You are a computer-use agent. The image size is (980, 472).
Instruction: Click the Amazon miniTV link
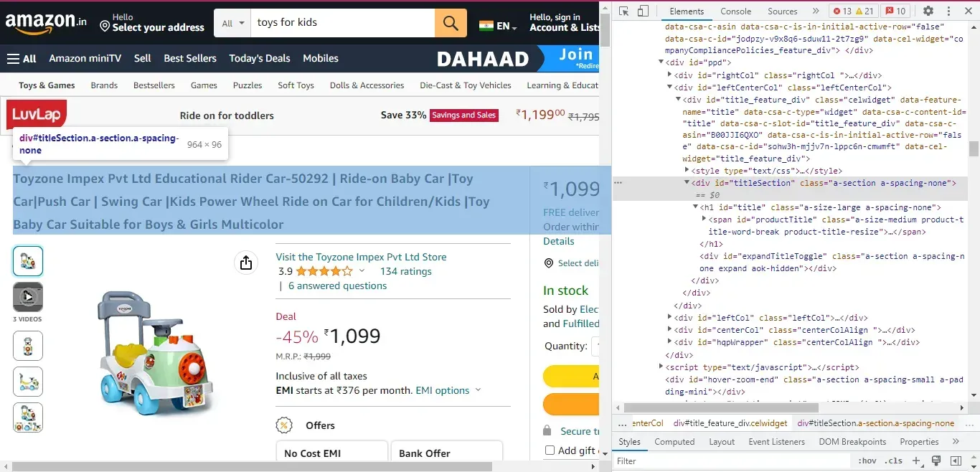click(85, 58)
